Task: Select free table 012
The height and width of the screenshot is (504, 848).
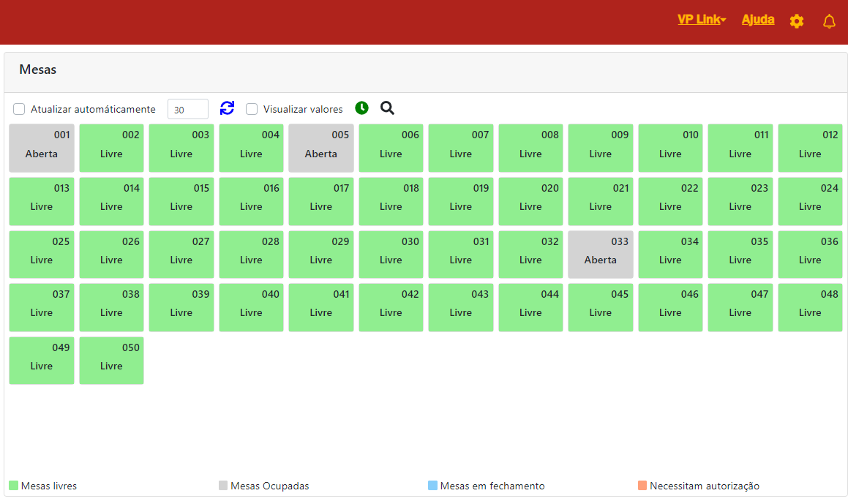Action: [x=809, y=148]
